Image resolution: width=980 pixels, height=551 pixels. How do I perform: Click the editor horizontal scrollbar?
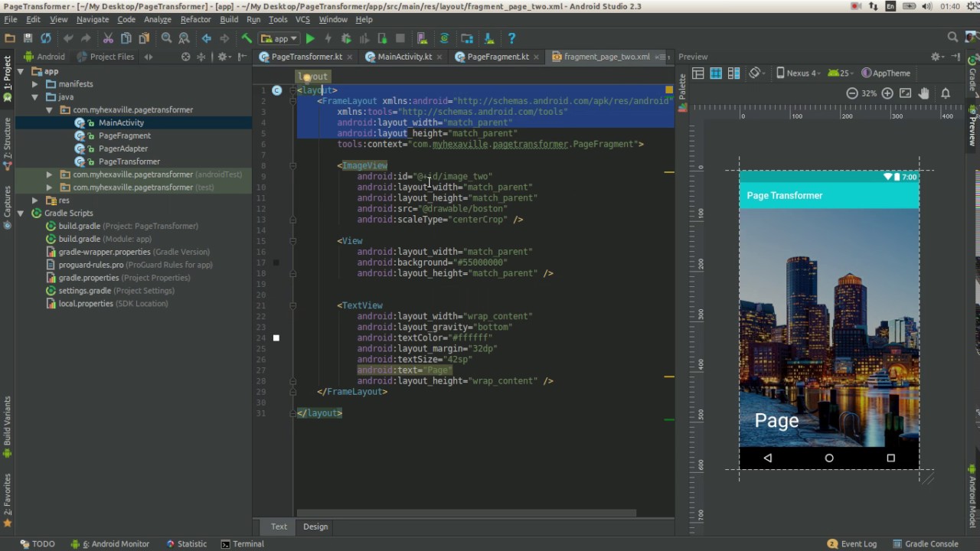466,514
